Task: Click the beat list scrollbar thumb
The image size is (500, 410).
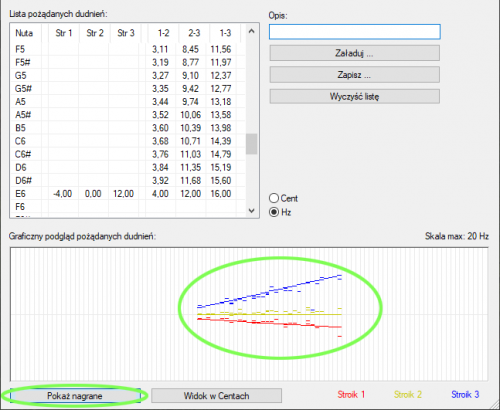Action: [x=252, y=144]
